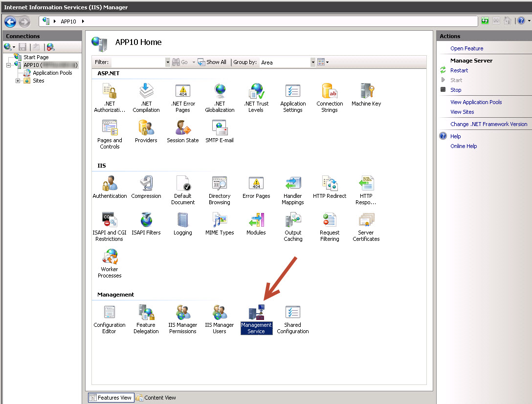532x404 pixels.
Task: Open the Go button dropdown arrow
Action: [x=194, y=63]
